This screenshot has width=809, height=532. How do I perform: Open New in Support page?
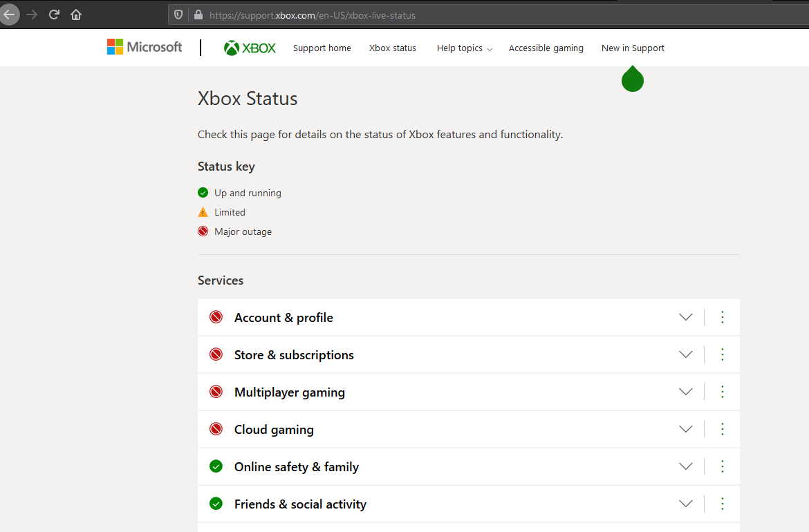point(633,48)
